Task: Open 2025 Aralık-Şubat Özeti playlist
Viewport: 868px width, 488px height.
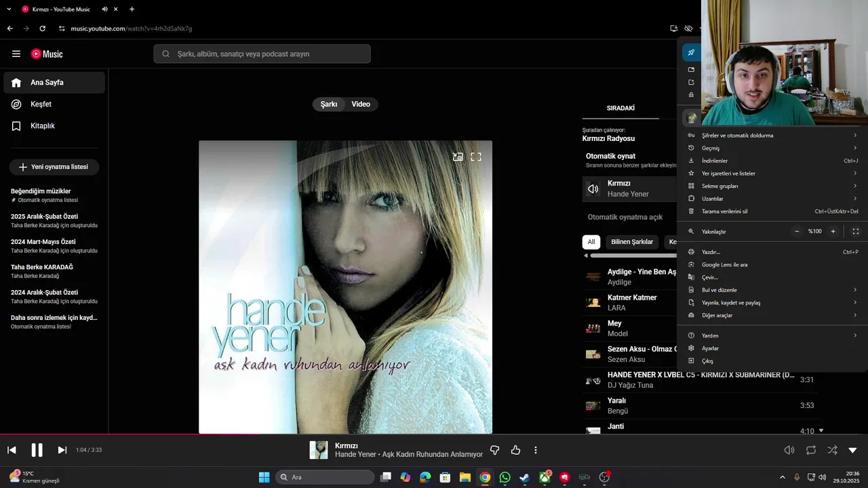Action: pos(54,220)
